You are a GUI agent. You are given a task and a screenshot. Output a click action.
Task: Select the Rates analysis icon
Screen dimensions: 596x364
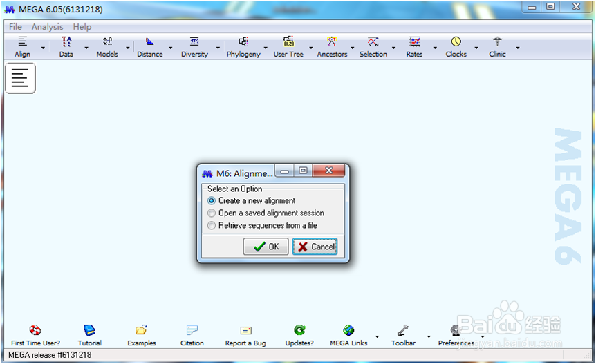[x=414, y=41]
